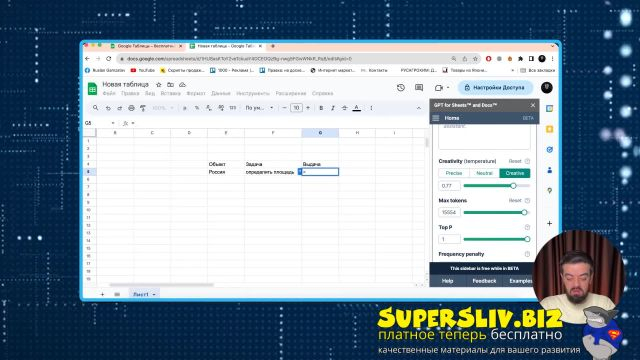Open the Extensions menu

[x=291, y=93]
